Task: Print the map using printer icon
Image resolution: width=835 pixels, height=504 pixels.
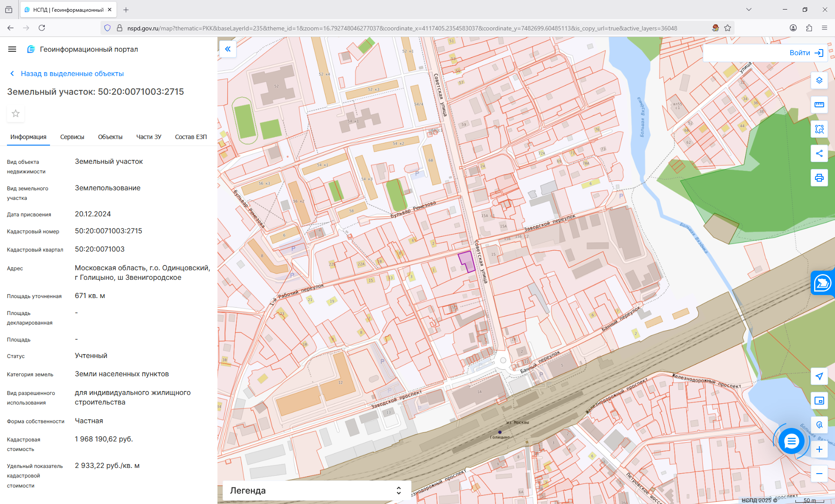Action: tap(819, 178)
